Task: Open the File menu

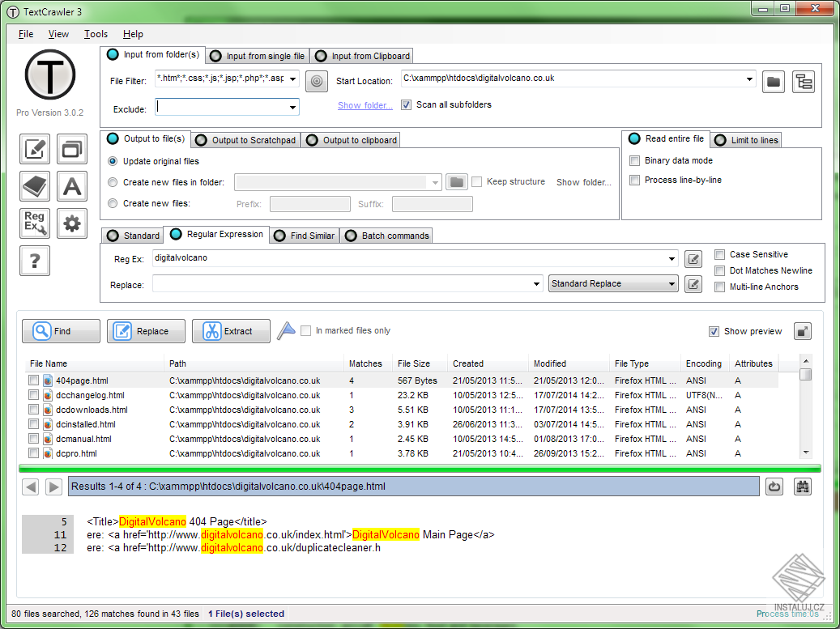Action: pos(26,34)
